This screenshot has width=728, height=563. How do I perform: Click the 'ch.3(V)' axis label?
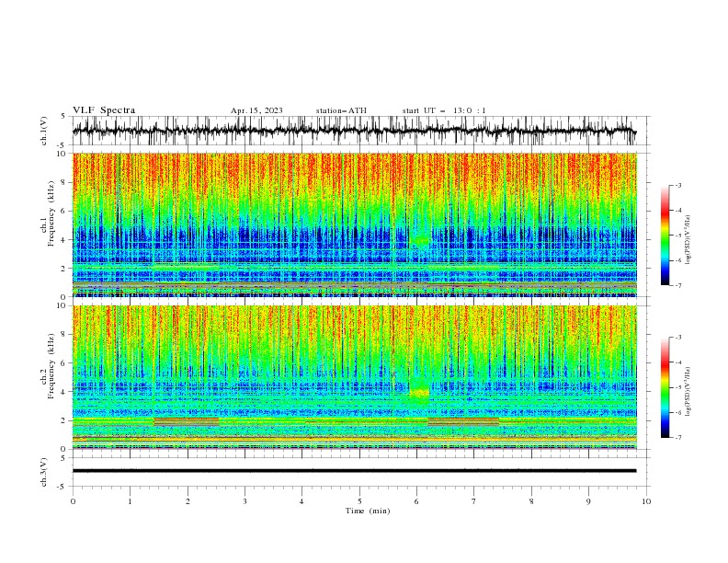point(44,472)
